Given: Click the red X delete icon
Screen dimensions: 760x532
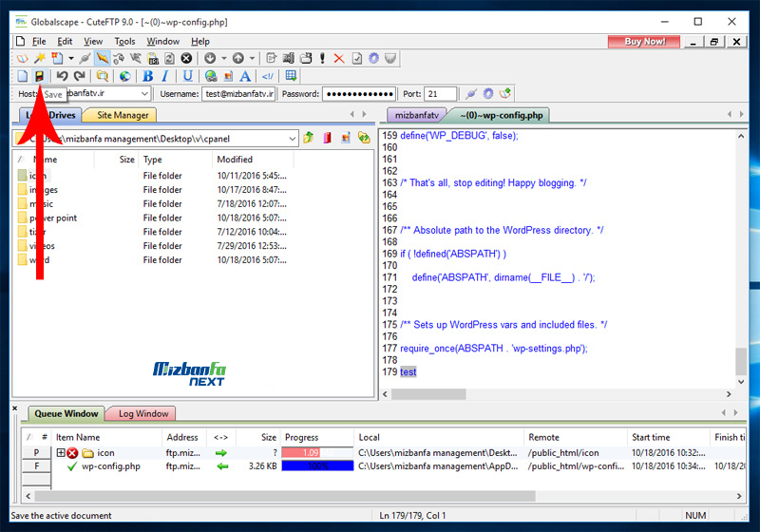Looking at the screenshot, I should pos(339,58).
